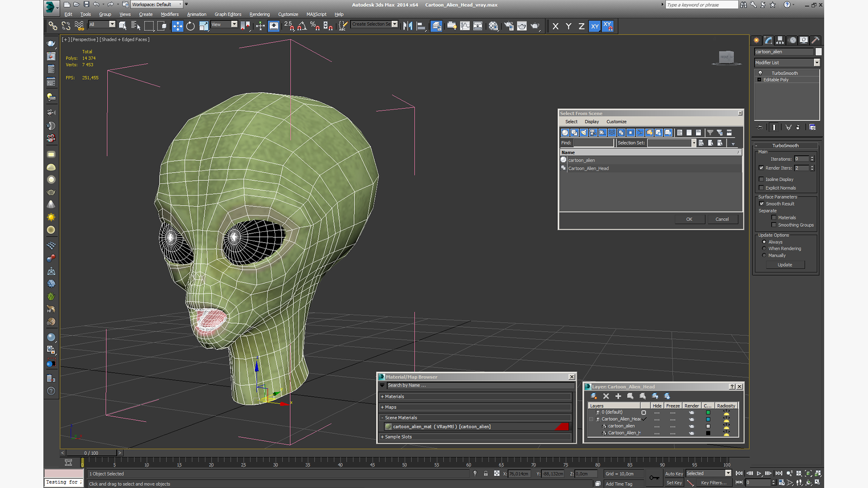Click green color swatch of 0 (default) layer
Screen dimensions: 868x488
[x=708, y=413]
